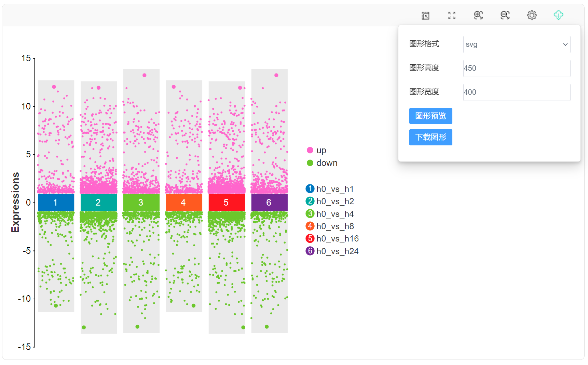Toggle the green 'down' legend item
Image resolution: width=588 pixels, height=365 pixels.
click(x=322, y=163)
